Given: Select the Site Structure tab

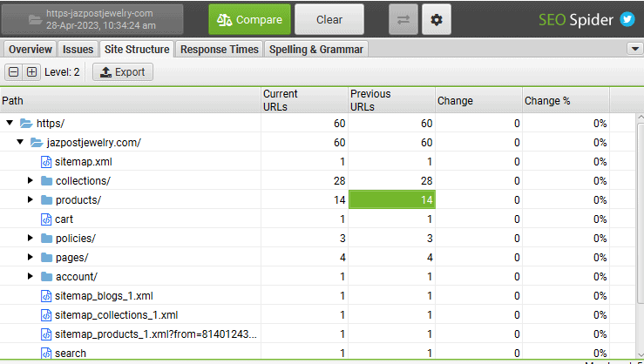Looking at the screenshot, I should click(137, 50).
